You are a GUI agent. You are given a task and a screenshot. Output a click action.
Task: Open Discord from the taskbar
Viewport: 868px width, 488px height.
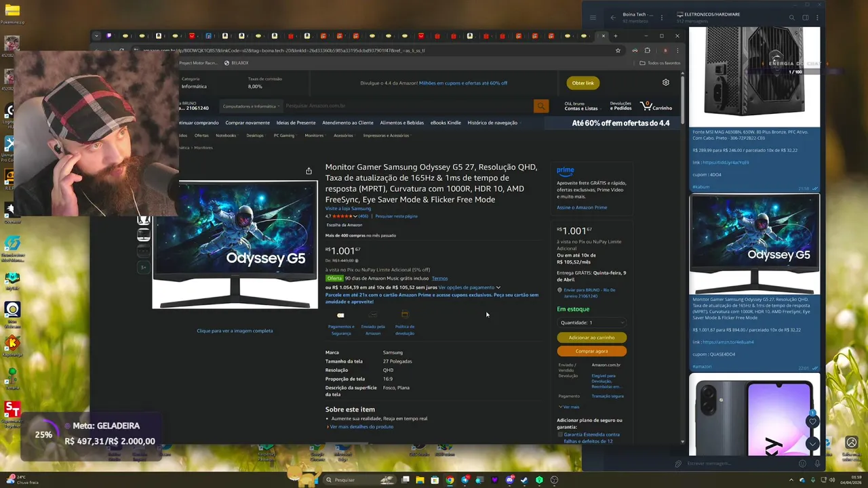(509, 480)
